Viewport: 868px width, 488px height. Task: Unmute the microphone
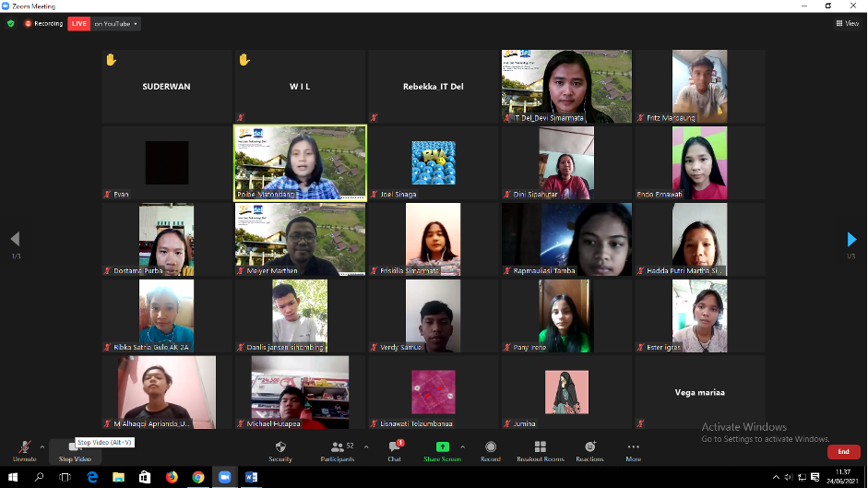(x=24, y=451)
